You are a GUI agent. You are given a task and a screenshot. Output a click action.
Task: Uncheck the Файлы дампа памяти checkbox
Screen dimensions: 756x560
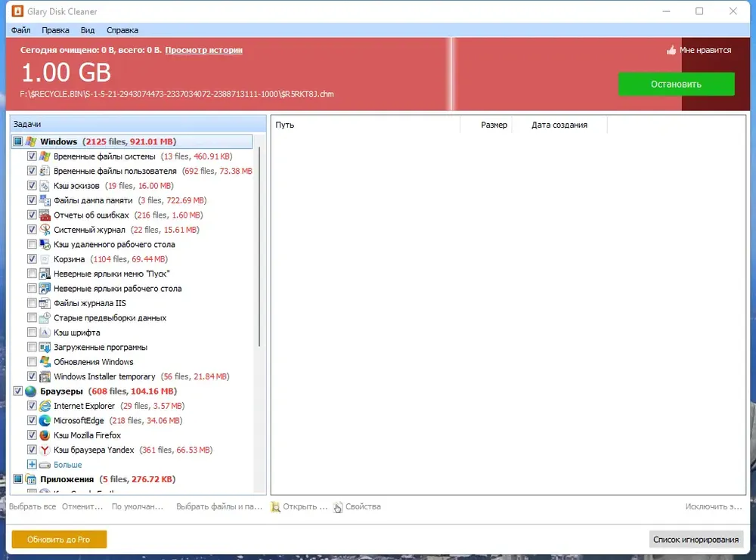pos(32,200)
